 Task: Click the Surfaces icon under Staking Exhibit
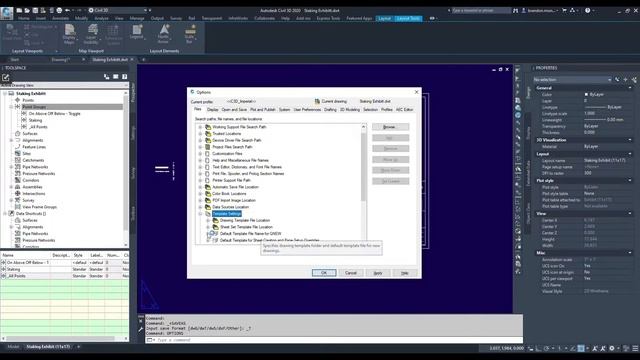(18, 133)
